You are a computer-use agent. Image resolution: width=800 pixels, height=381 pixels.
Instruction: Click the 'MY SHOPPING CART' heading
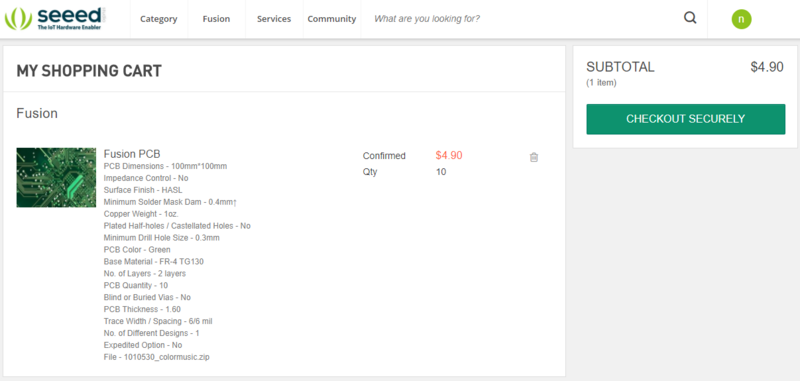tap(89, 71)
